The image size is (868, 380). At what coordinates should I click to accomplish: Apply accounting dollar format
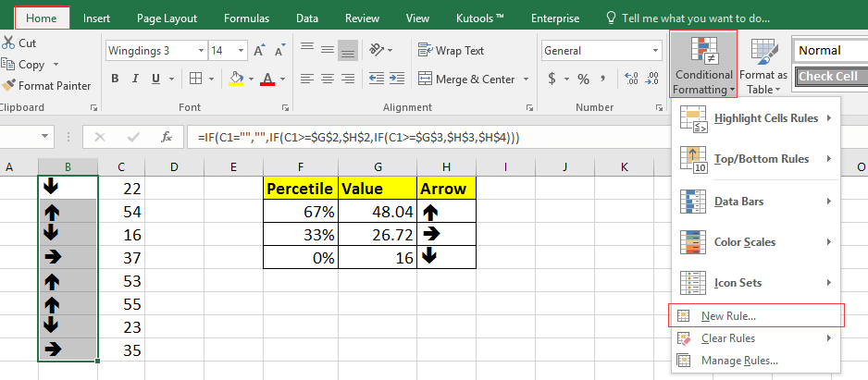[552, 80]
